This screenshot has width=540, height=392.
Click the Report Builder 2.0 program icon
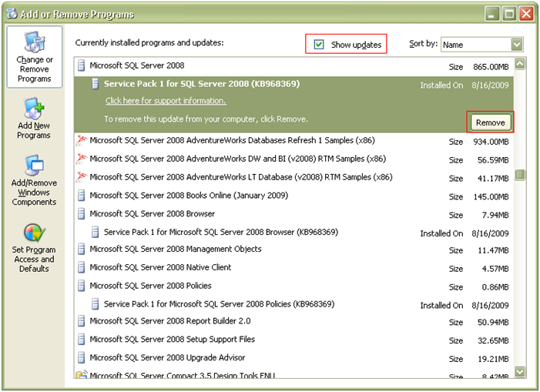[x=81, y=321]
